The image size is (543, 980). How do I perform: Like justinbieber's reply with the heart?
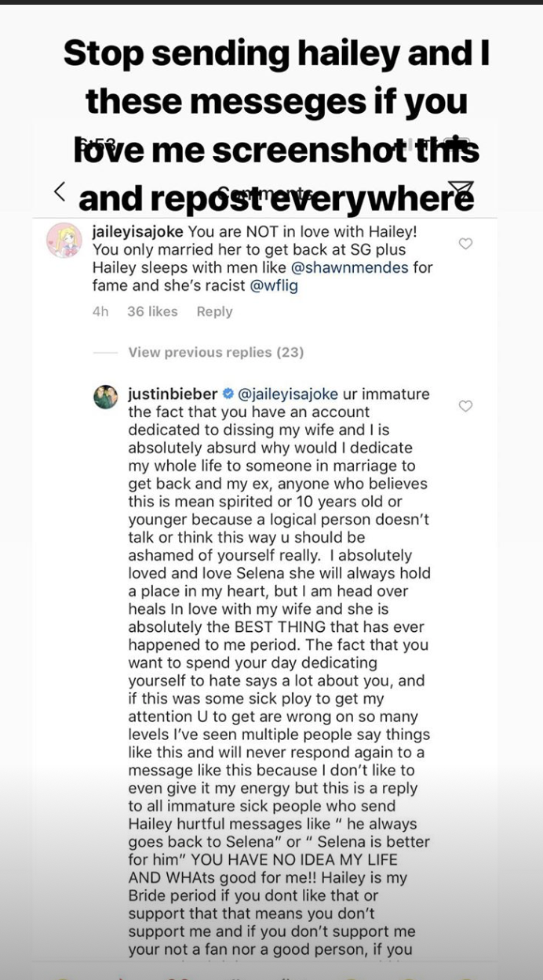tap(465, 406)
